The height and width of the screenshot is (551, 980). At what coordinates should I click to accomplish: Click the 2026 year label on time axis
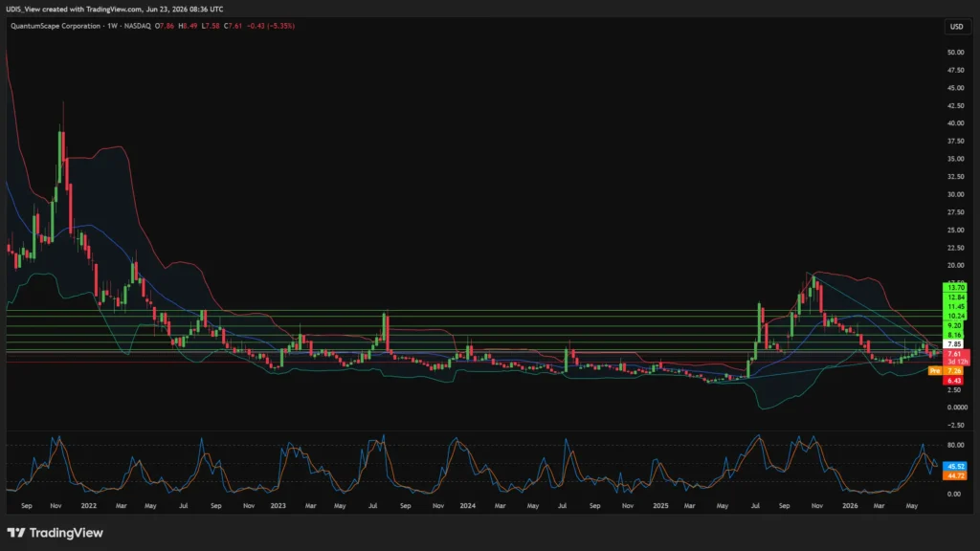[x=850, y=505]
